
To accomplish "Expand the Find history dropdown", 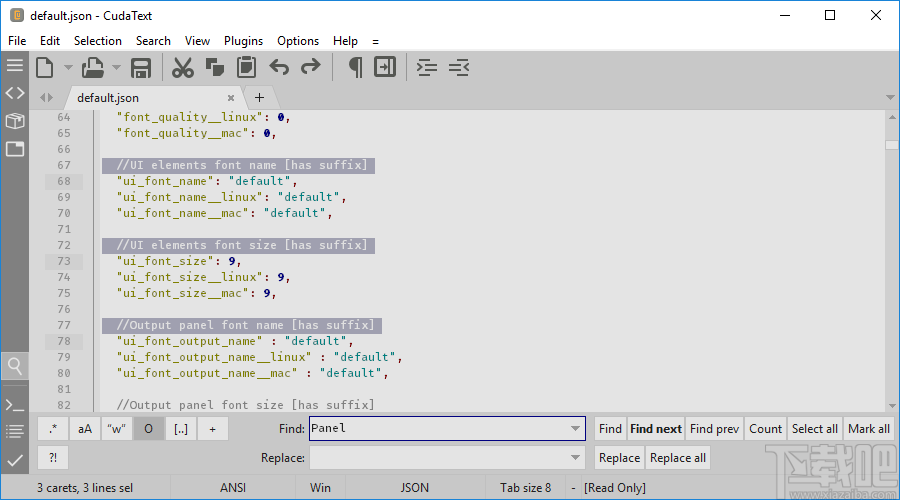I will pyautogui.click(x=575, y=429).
